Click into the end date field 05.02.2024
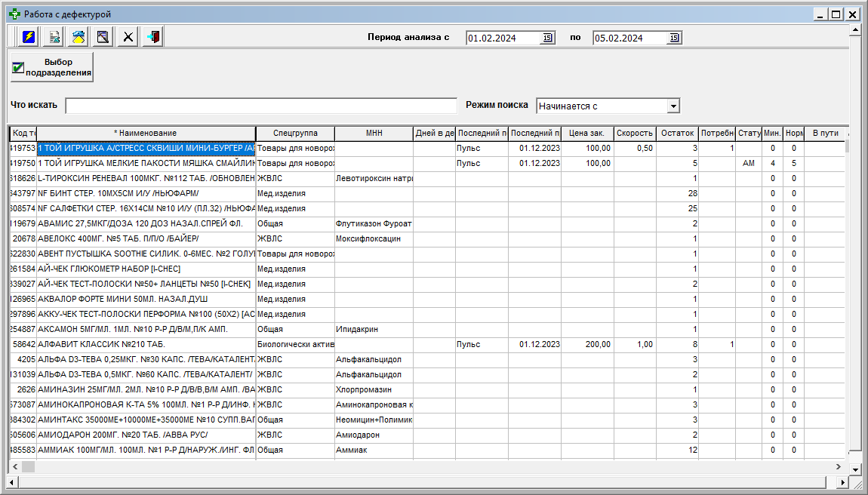This screenshot has height=495, width=868. [630, 38]
